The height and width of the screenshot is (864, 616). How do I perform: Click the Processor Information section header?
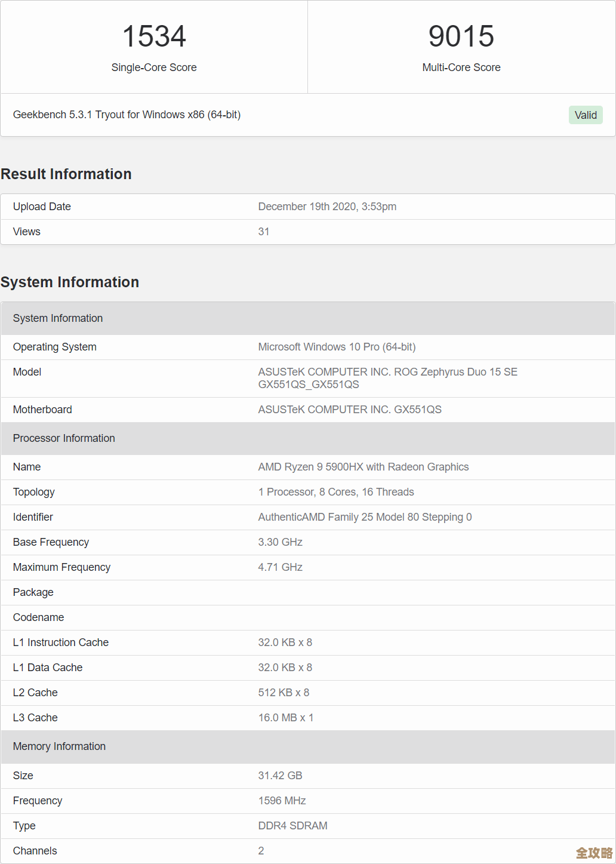tap(64, 438)
